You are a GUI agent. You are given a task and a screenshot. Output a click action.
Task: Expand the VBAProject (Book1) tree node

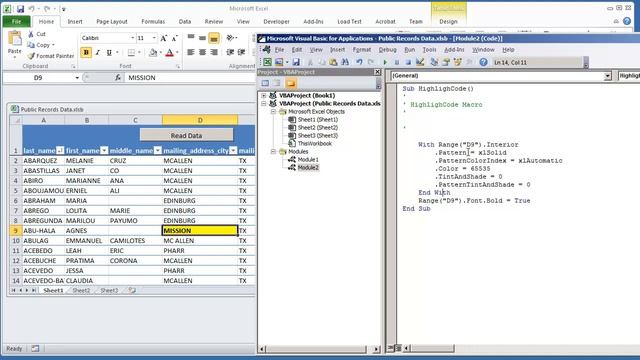264,96
